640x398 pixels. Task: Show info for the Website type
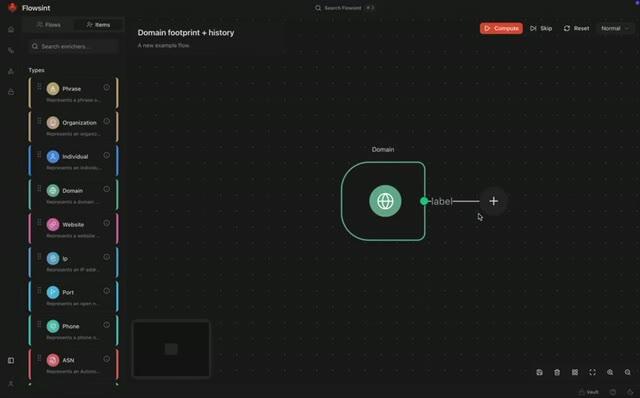pos(107,223)
